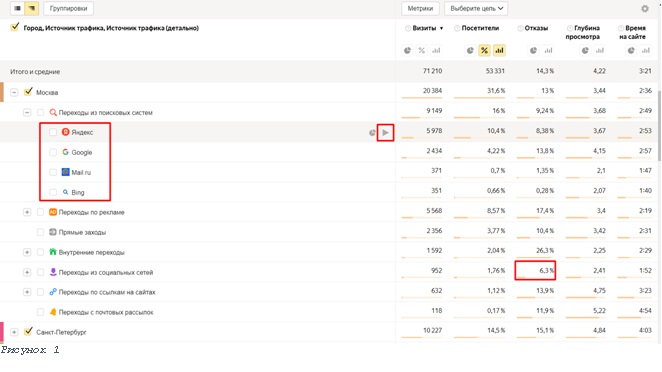The width and height of the screenshot is (662, 372).
Task: Click the Санкт-Петербург color marker
Action: [2, 332]
